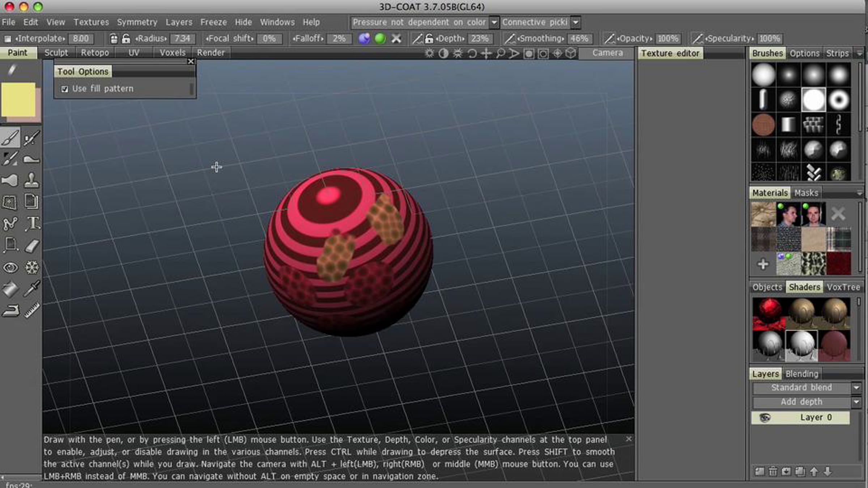Select the solid white round brush thumbnail
The height and width of the screenshot is (488, 868).
[x=813, y=100]
